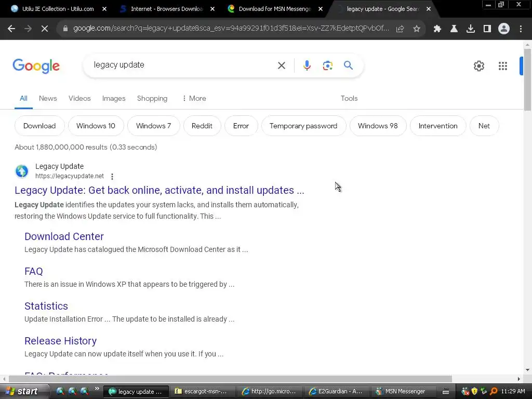Bookmark this page with the star icon
The width and height of the screenshot is (532, 399).
[x=417, y=29]
